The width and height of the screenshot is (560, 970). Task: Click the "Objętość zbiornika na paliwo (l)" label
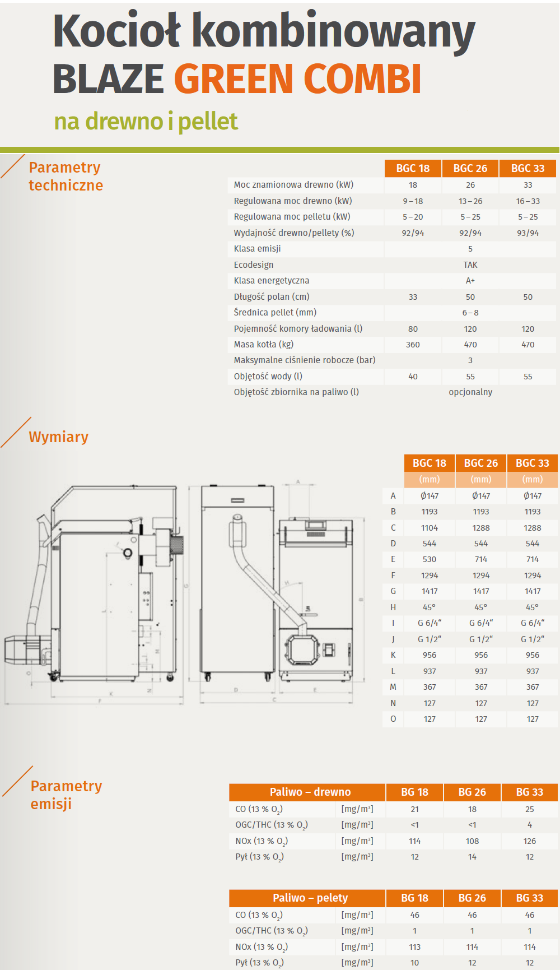tap(296, 392)
